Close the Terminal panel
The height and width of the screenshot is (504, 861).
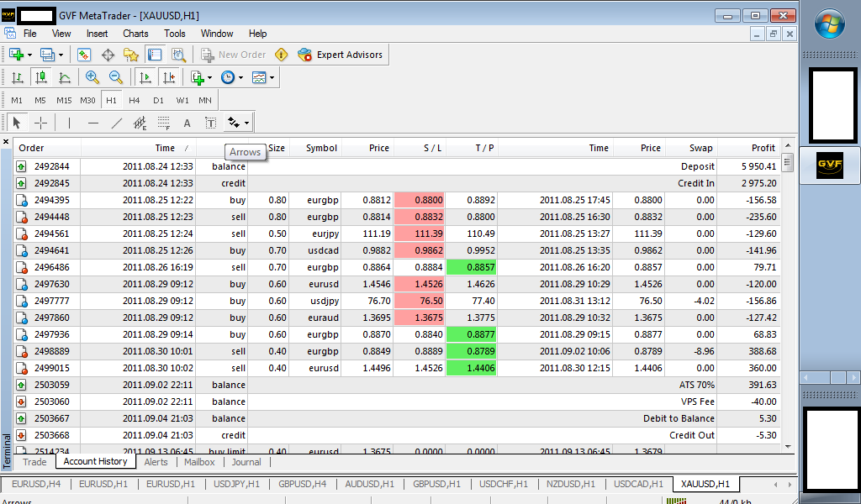click(x=6, y=141)
